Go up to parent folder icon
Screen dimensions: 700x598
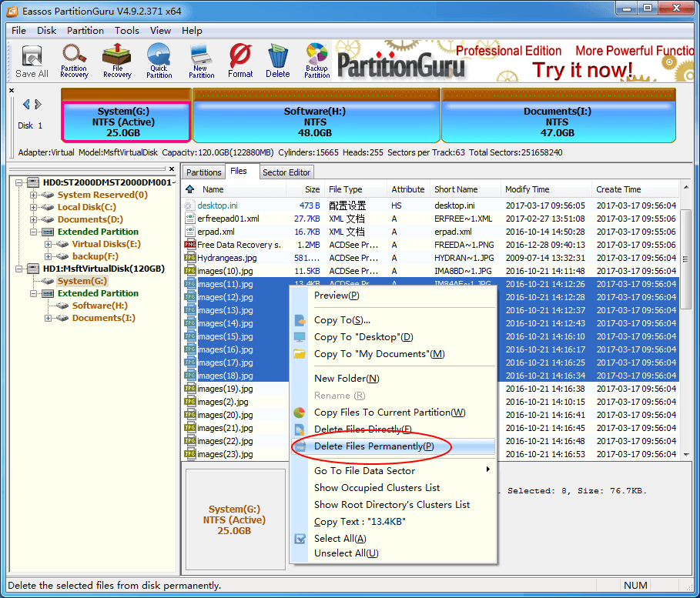click(x=189, y=189)
